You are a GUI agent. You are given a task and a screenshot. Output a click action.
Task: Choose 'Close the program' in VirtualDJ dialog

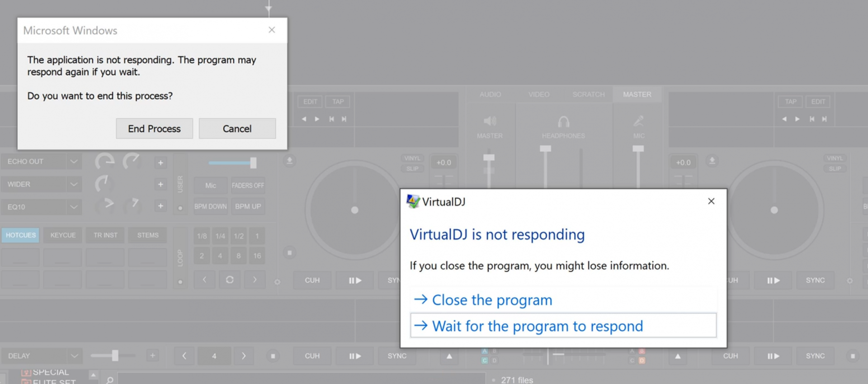[x=563, y=300]
